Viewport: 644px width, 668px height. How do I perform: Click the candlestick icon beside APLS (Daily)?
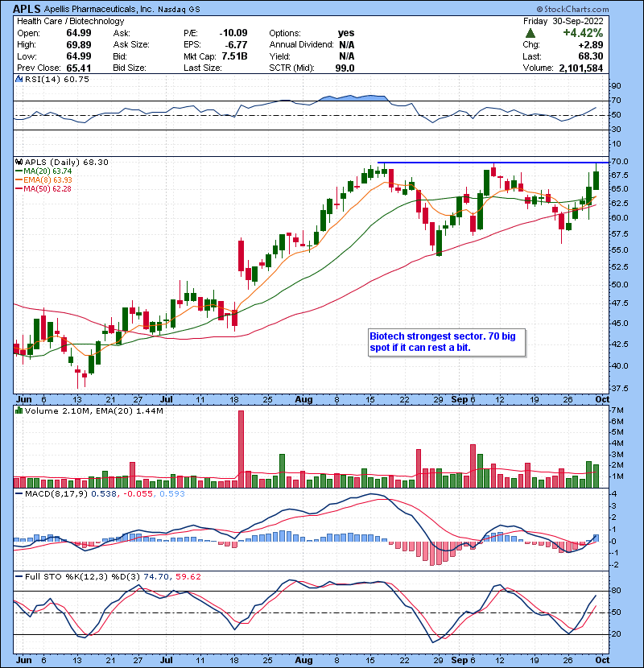coord(19,162)
